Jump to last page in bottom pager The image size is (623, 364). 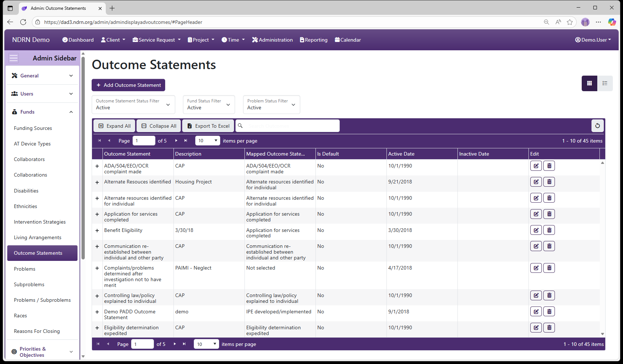tap(184, 344)
